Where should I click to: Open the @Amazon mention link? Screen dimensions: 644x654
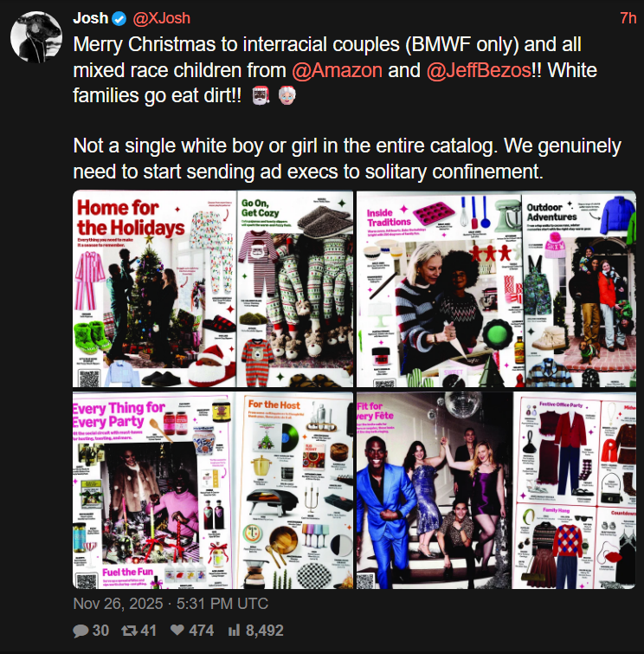pyautogui.click(x=337, y=70)
